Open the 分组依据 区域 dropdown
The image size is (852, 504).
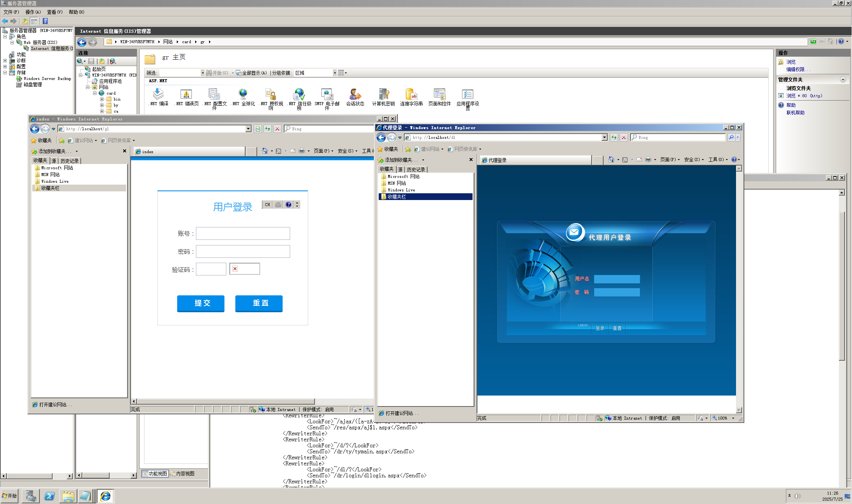pos(334,73)
